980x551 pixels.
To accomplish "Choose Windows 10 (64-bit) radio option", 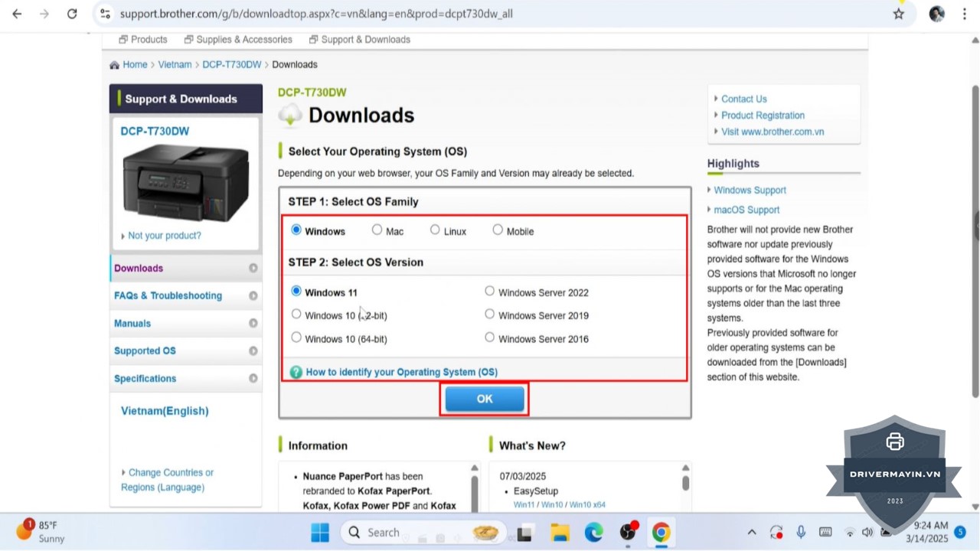I will click(296, 337).
